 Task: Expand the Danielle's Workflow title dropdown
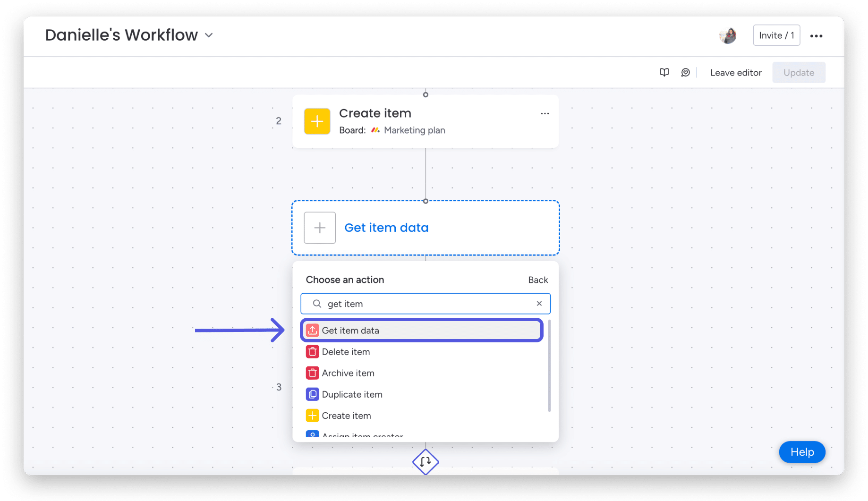209,35
